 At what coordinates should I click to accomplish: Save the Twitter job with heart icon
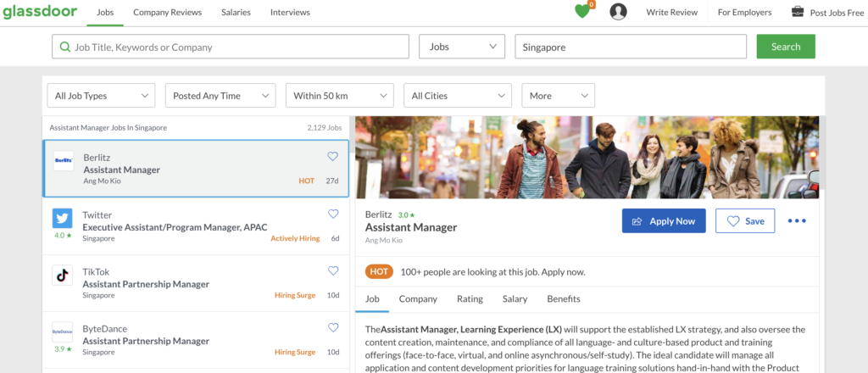(333, 214)
